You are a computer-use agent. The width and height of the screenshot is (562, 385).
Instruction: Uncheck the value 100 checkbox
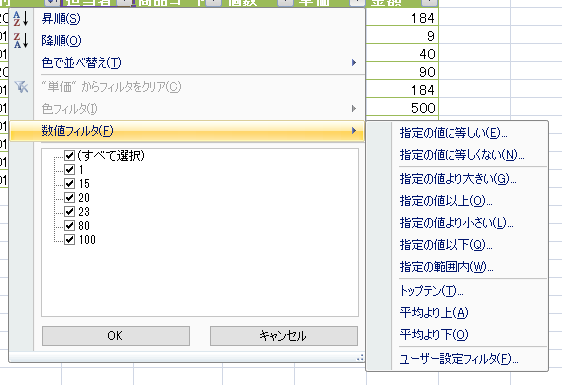coord(70,239)
